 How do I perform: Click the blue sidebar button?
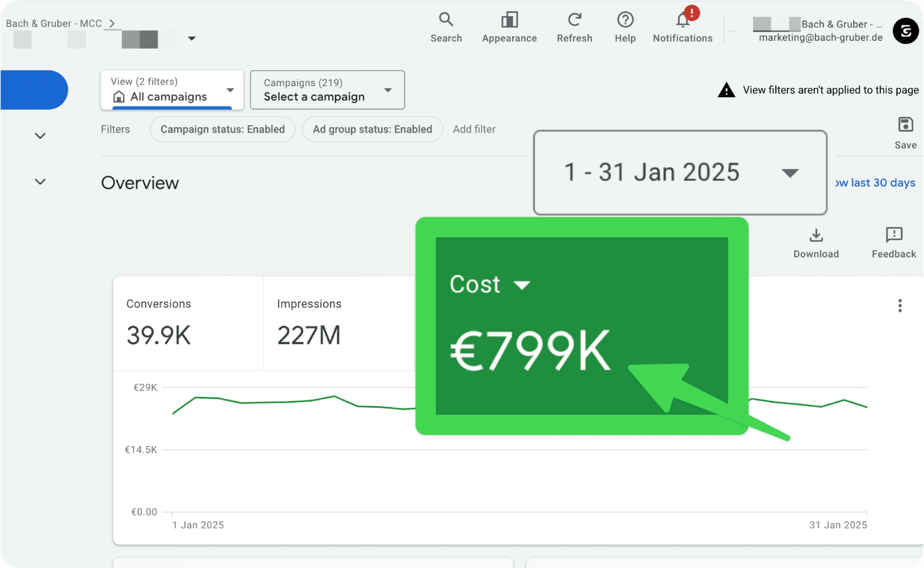34,90
